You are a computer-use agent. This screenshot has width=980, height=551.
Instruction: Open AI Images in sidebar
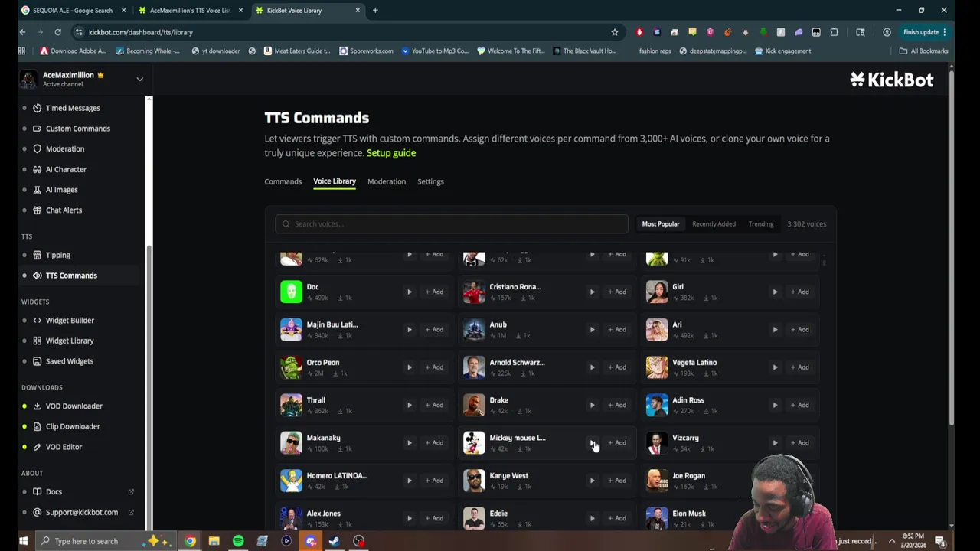(61, 190)
